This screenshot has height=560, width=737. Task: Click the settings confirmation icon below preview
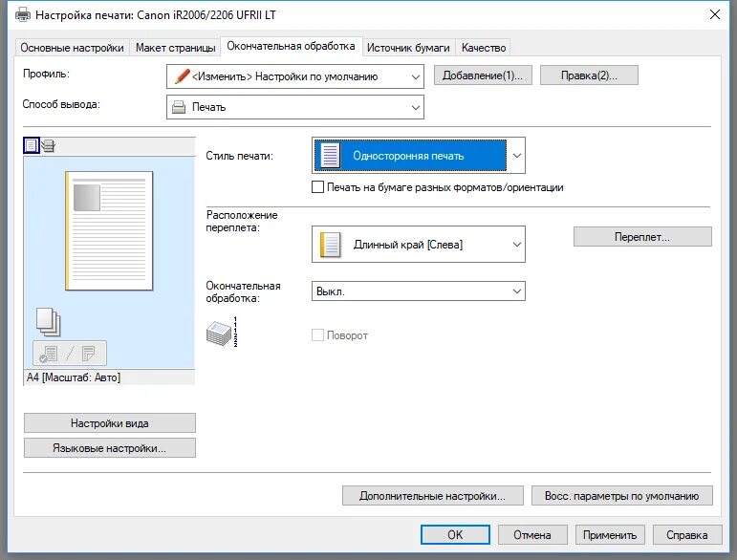[70, 354]
